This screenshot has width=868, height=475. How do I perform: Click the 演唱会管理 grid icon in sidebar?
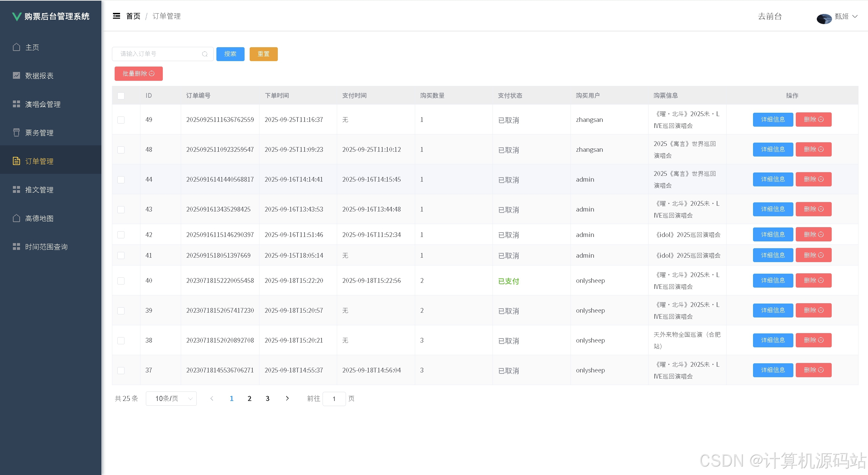coord(16,104)
